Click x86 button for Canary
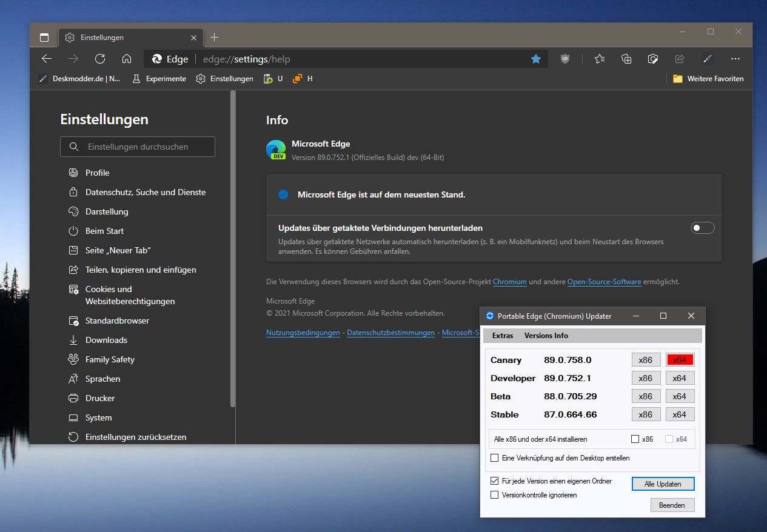This screenshot has height=532, width=767. point(646,360)
